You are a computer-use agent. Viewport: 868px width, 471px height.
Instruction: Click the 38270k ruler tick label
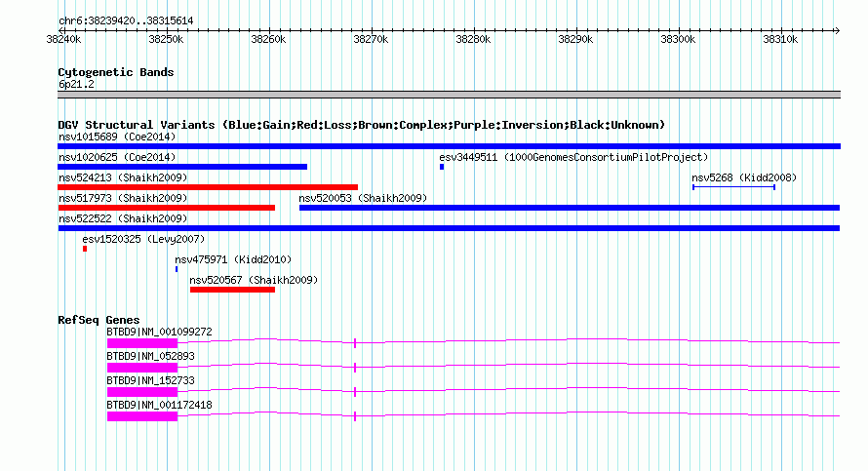(x=371, y=40)
